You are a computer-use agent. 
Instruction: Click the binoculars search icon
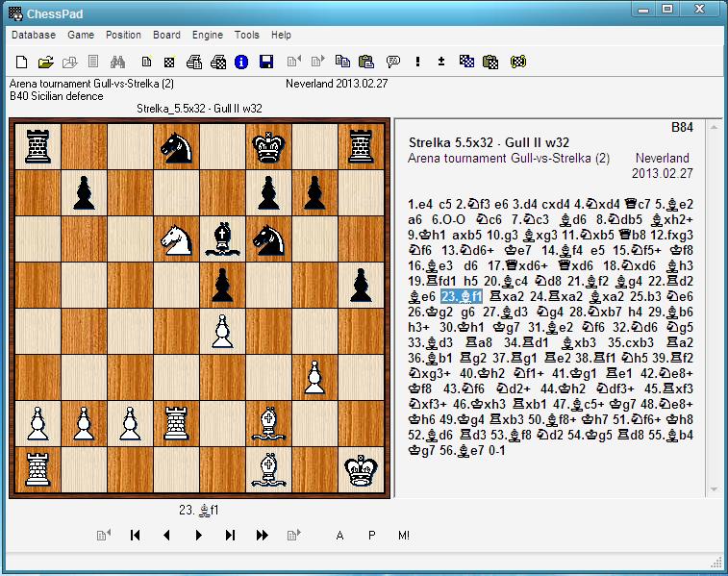(x=118, y=62)
